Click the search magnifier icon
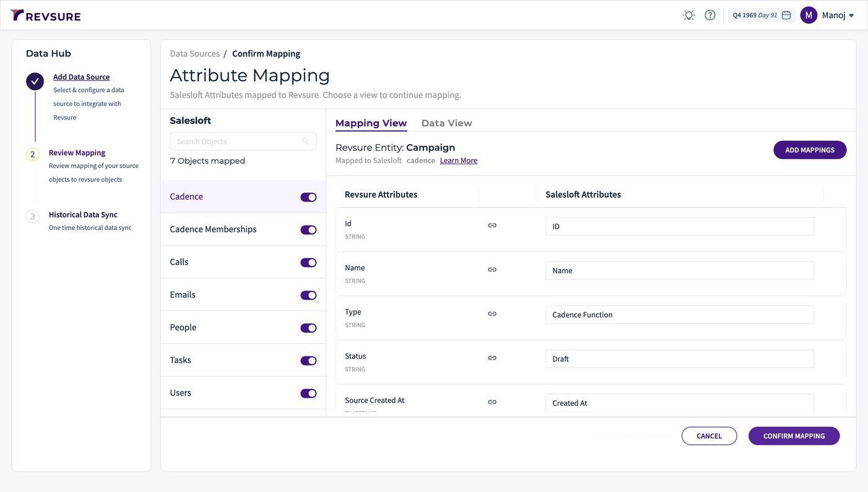This screenshot has height=492, width=868. 306,141
